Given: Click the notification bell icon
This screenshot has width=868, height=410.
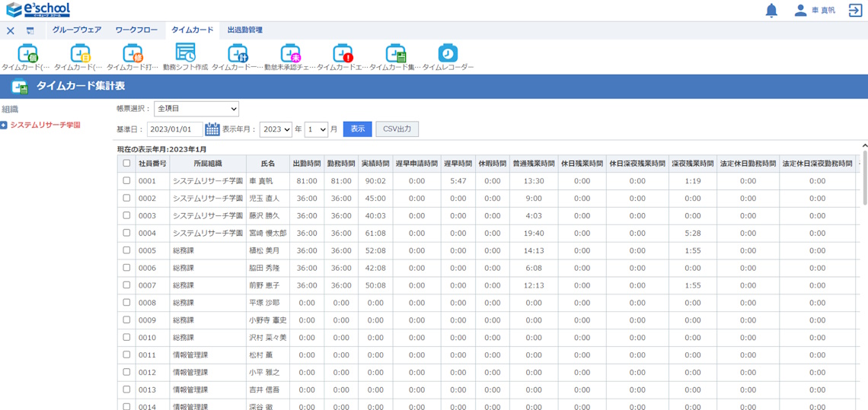Looking at the screenshot, I should [x=771, y=11].
